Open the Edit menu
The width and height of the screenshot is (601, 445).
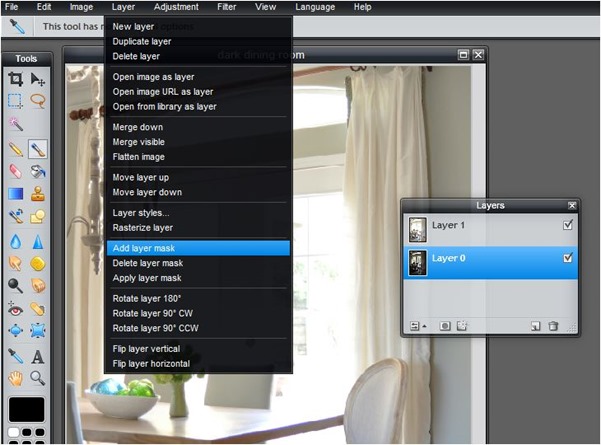point(44,7)
